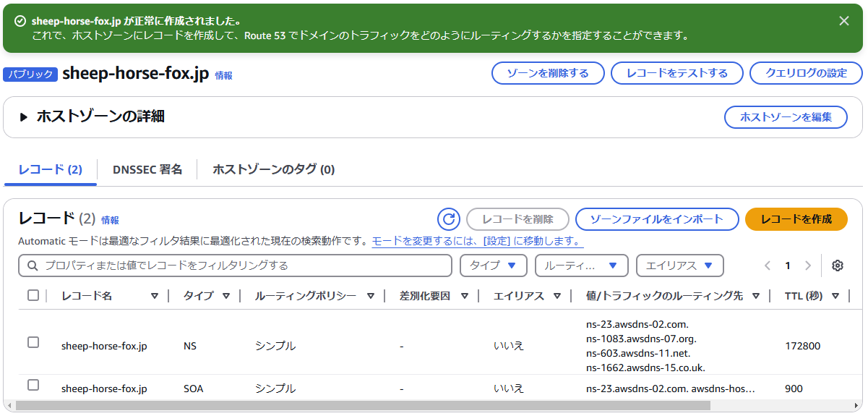Image resolution: width=868 pixels, height=416 pixels.
Task: Open モードを変更するには settings link
Action: coord(478,241)
